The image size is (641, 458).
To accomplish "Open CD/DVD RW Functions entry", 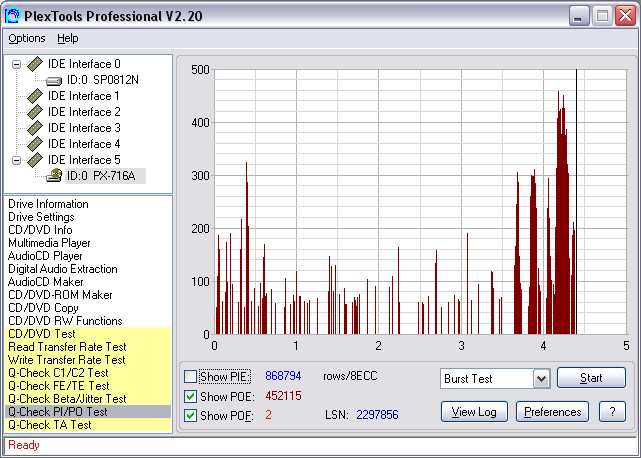I will pos(65,321).
